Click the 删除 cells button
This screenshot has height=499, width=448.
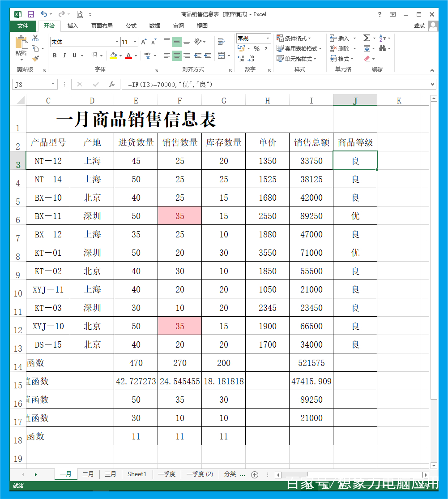(x=343, y=48)
